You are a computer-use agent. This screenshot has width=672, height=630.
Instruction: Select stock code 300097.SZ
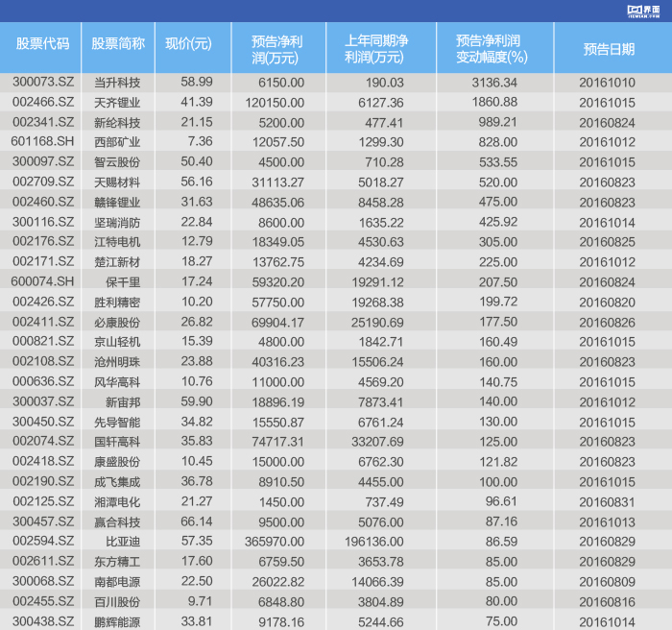coord(43,161)
